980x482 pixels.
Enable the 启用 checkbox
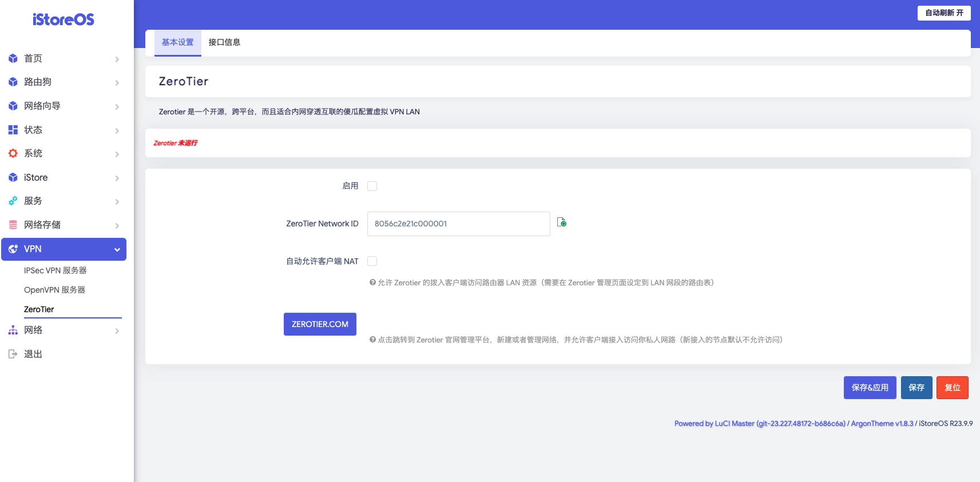pos(372,186)
